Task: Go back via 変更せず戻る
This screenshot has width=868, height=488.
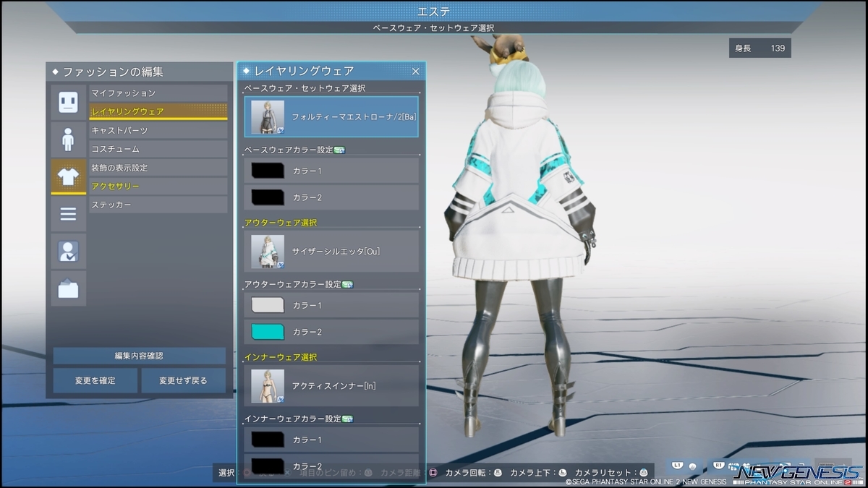Action: point(184,380)
